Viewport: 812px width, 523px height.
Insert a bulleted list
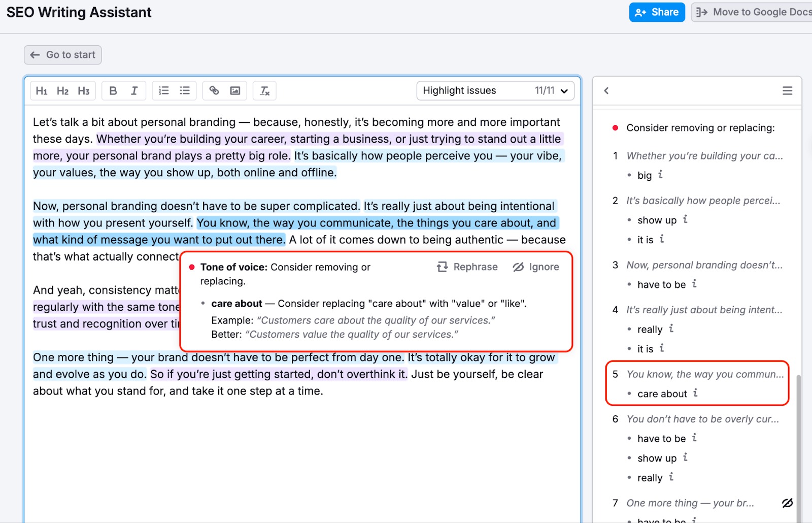click(185, 90)
